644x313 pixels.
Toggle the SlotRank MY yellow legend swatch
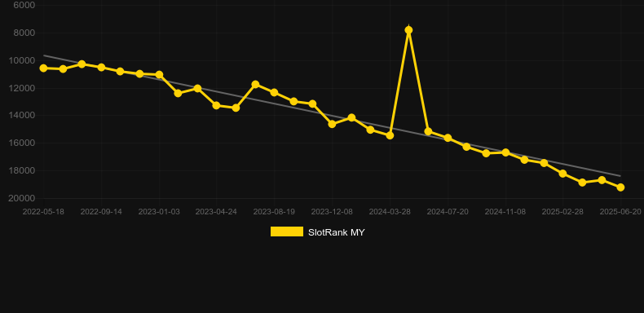[287, 232]
